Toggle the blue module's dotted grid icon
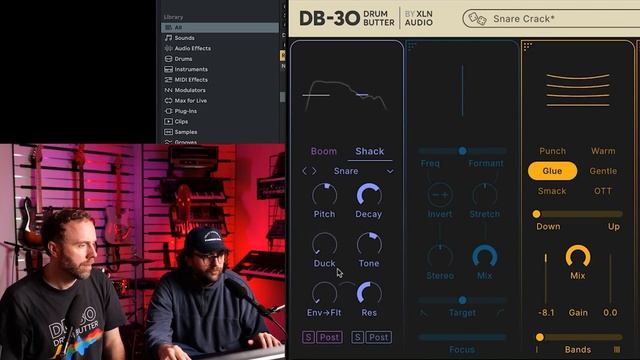Viewport: 640px width, 360px height. pos(411,46)
